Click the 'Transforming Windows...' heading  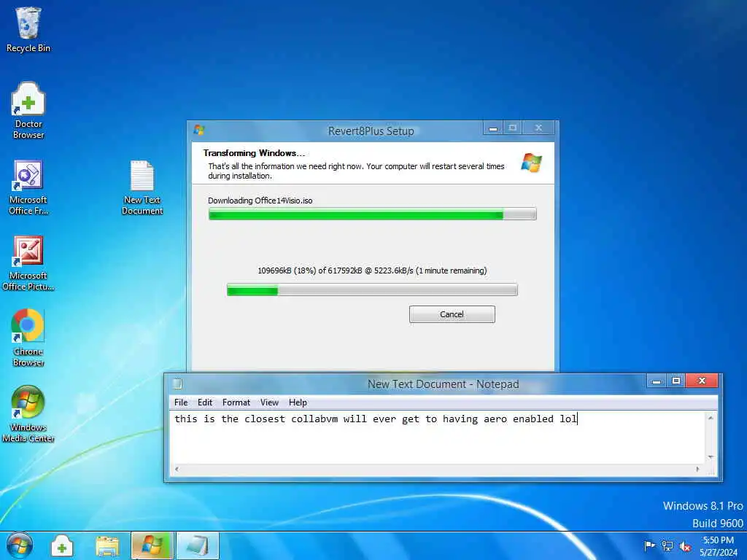tap(254, 153)
